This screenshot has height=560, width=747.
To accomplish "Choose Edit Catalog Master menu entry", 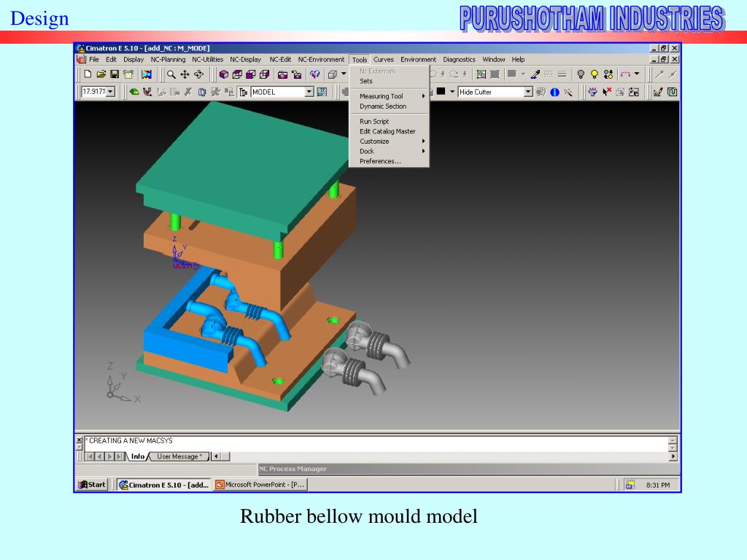I will [390, 131].
